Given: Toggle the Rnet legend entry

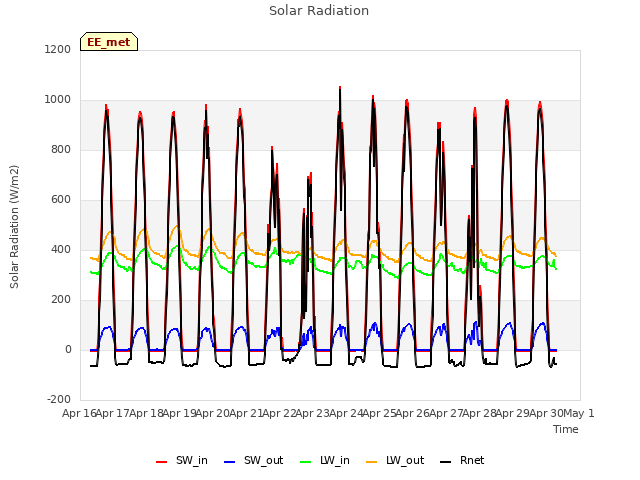Looking at the screenshot, I should pos(462,461).
